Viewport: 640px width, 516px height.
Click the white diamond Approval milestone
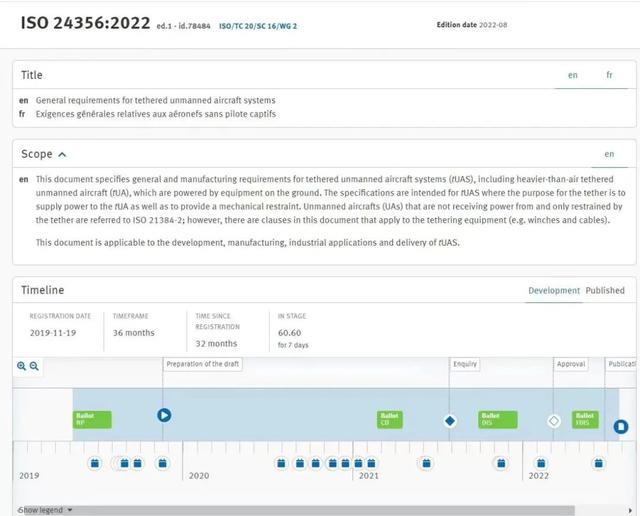pyautogui.click(x=554, y=421)
